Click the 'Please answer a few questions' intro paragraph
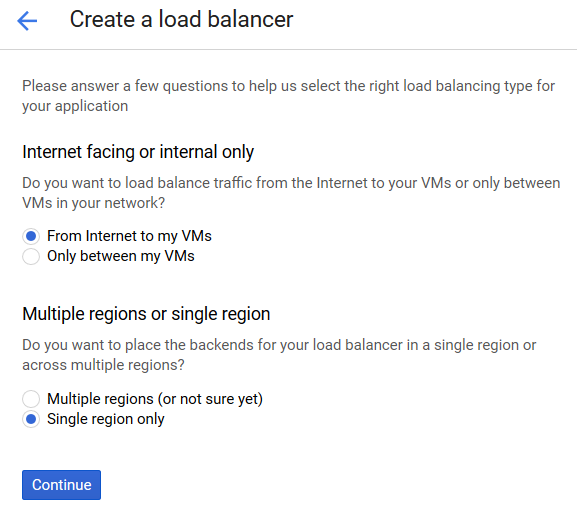577x511 pixels. pyautogui.click(x=288, y=96)
